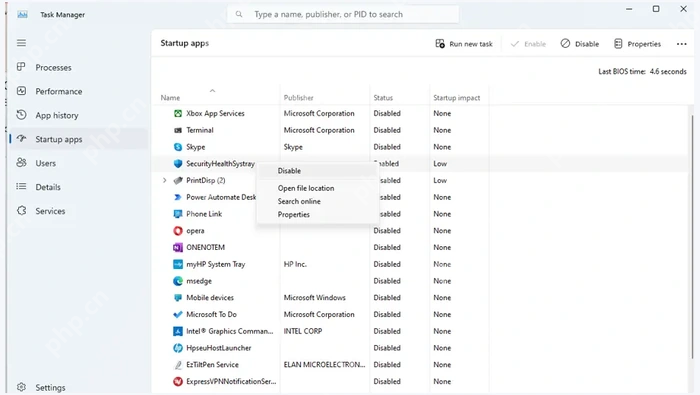Click the Low impact value for SecurityHealthSystray

[440, 164]
